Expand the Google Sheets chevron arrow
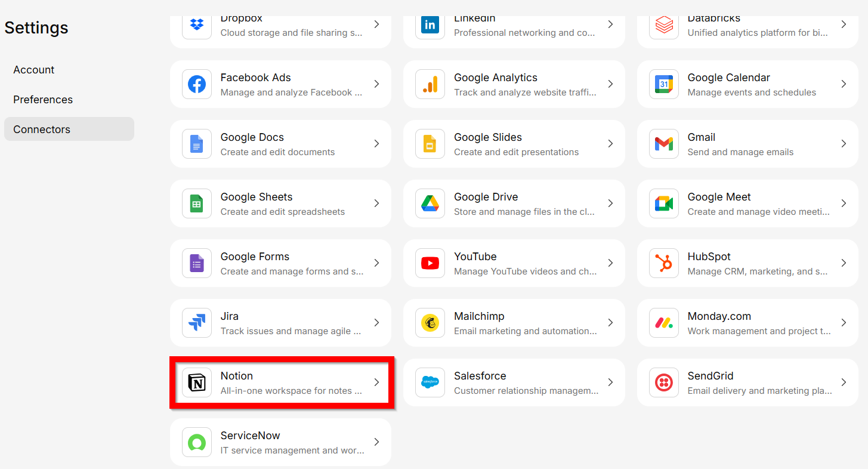The width and height of the screenshot is (868, 469). [x=376, y=203]
